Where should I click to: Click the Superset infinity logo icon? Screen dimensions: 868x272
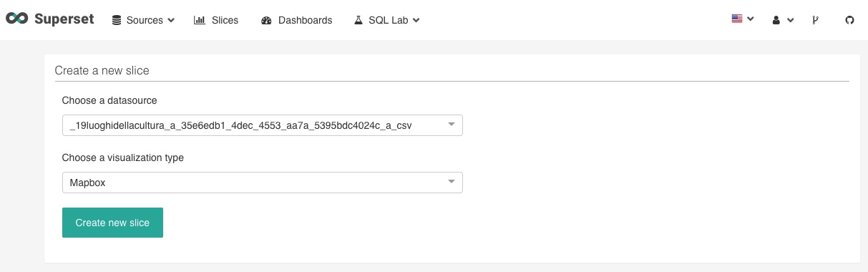pyautogui.click(x=16, y=19)
